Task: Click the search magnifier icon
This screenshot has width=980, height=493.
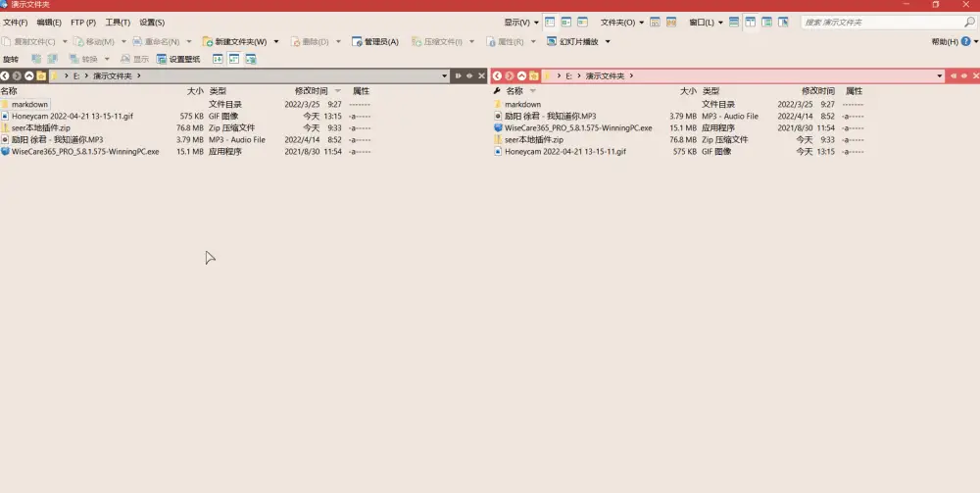Action: [x=970, y=22]
